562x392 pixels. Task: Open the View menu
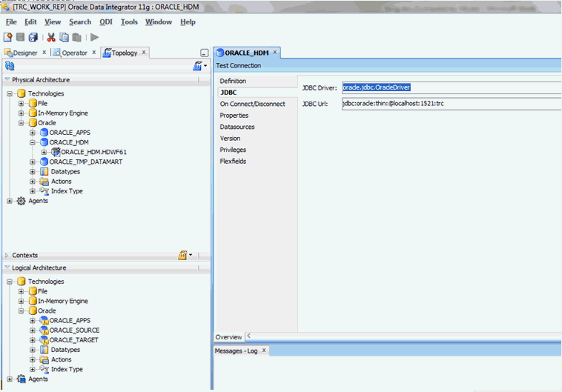pyautogui.click(x=53, y=21)
